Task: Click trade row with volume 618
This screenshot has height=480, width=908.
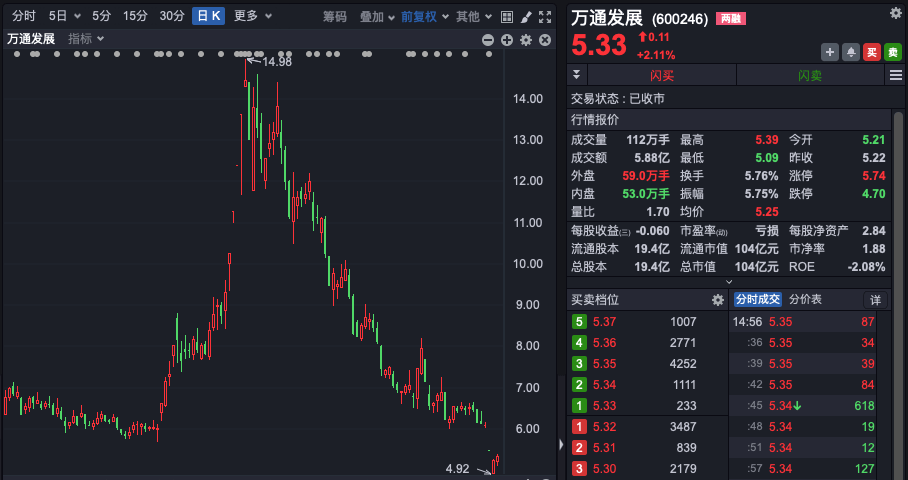Action: click(803, 406)
